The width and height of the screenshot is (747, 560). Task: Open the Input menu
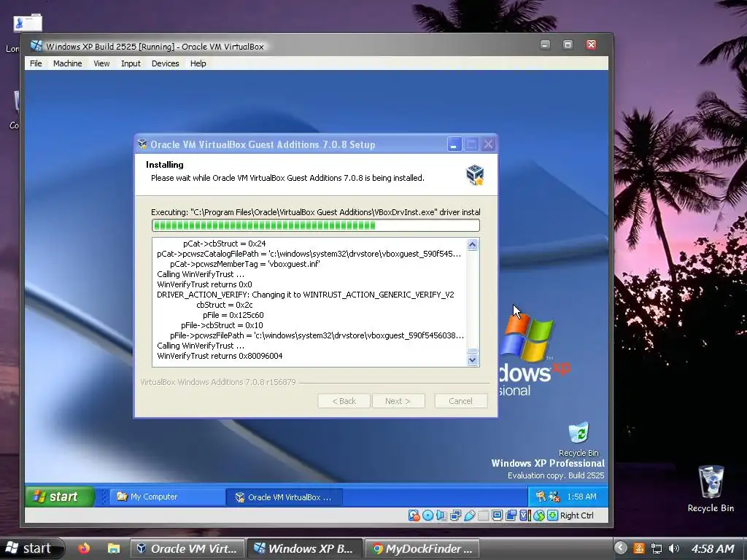(131, 63)
